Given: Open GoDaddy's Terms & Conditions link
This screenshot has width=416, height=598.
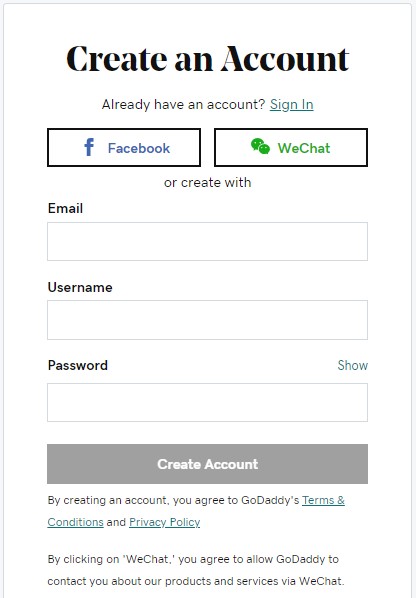Looking at the screenshot, I should pyautogui.click(x=323, y=500).
